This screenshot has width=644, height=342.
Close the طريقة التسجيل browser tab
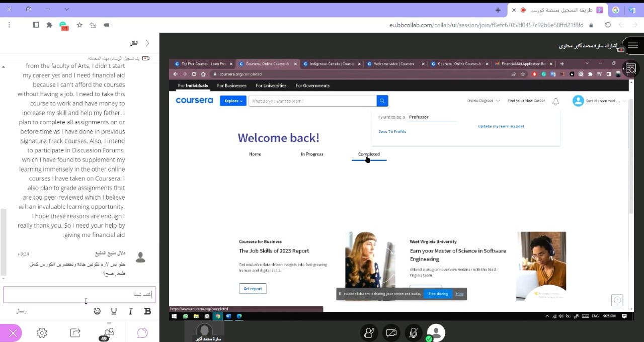(514, 10)
